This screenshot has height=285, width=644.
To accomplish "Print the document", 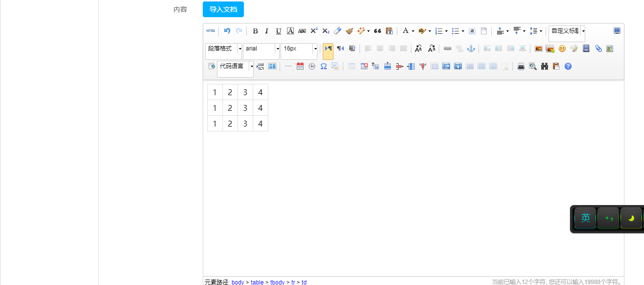I will 521,66.
